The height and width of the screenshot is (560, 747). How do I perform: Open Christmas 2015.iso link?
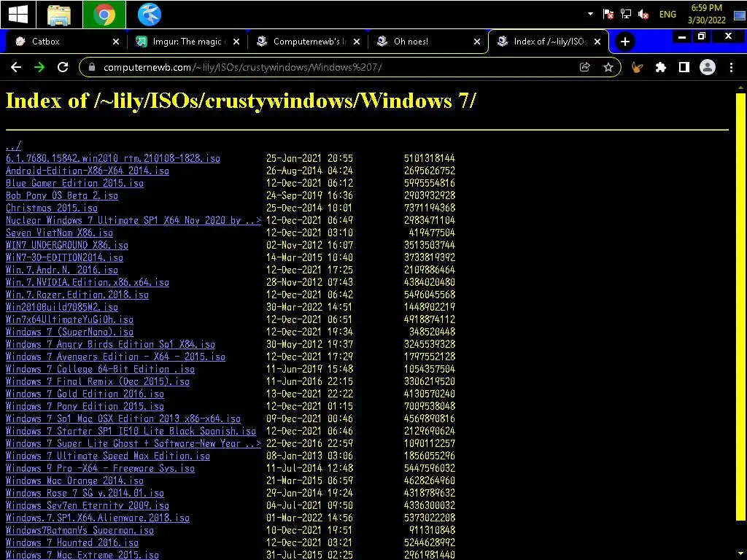pyautogui.click(x=52, y=208)
